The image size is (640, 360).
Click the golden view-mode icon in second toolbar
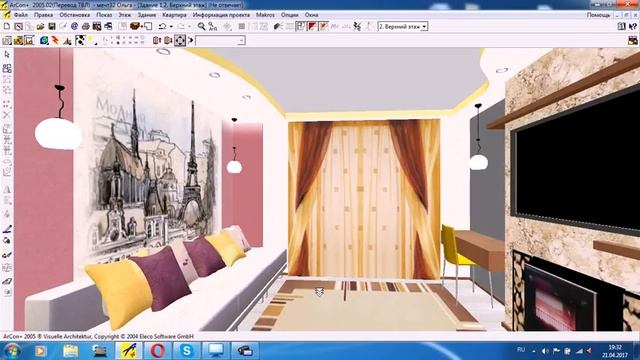tap(18, 40)
